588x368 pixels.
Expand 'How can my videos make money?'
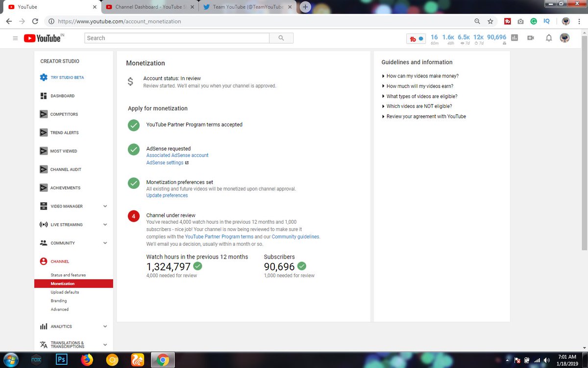click(422, 76)
